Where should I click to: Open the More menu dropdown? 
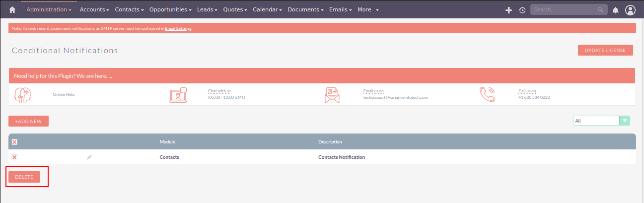coord(368,9)
